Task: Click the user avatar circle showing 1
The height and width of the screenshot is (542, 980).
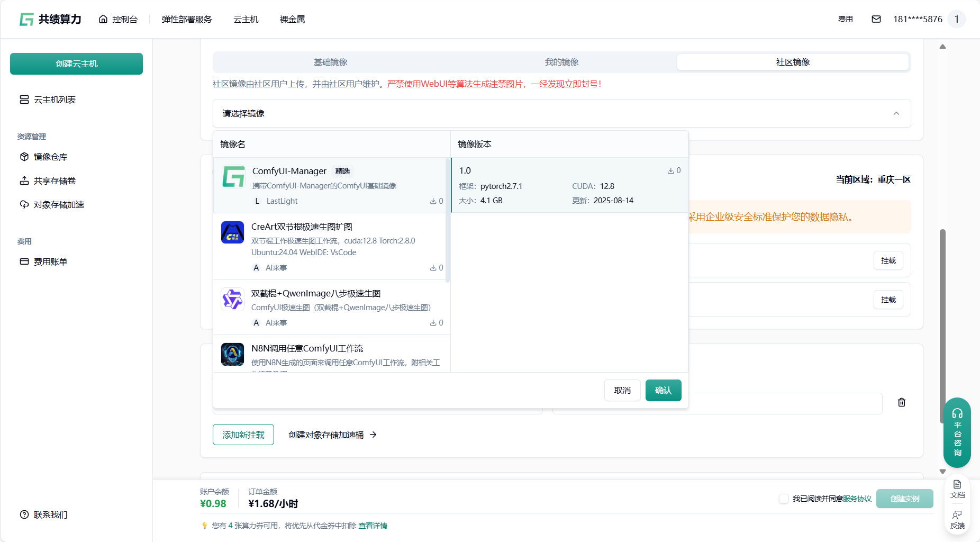Action: click(957, 19)
